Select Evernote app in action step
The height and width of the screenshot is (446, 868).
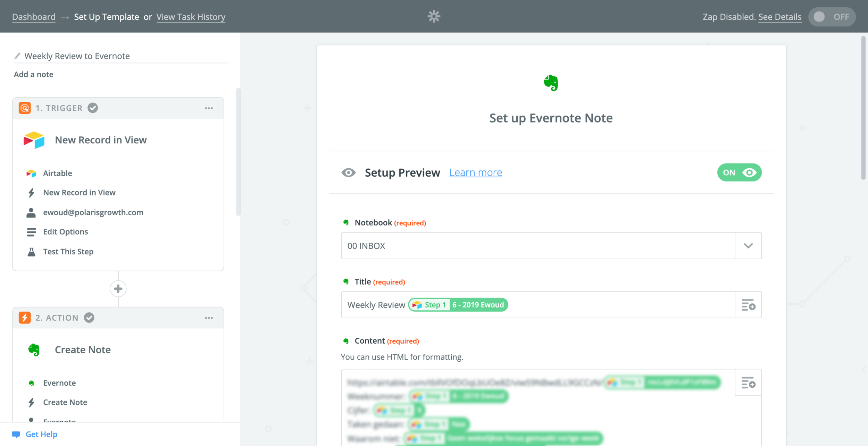point(59,383)
